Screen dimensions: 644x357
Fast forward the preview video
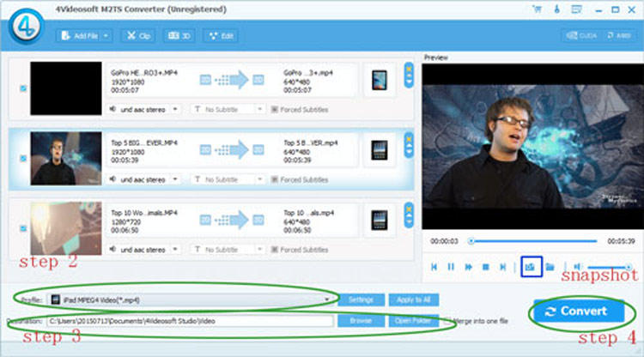click(468, 267)
